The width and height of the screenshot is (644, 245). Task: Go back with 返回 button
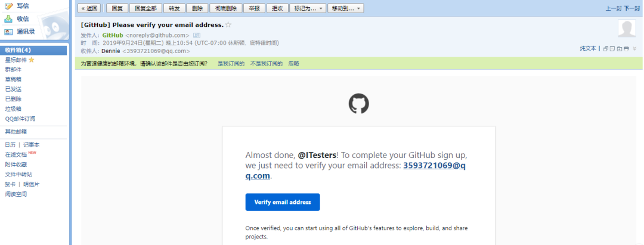(89, 8)
